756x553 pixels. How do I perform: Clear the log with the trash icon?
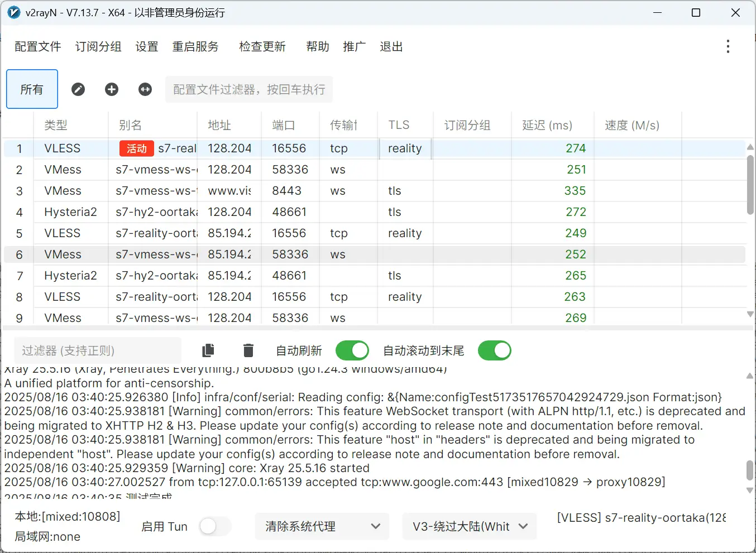248,350
